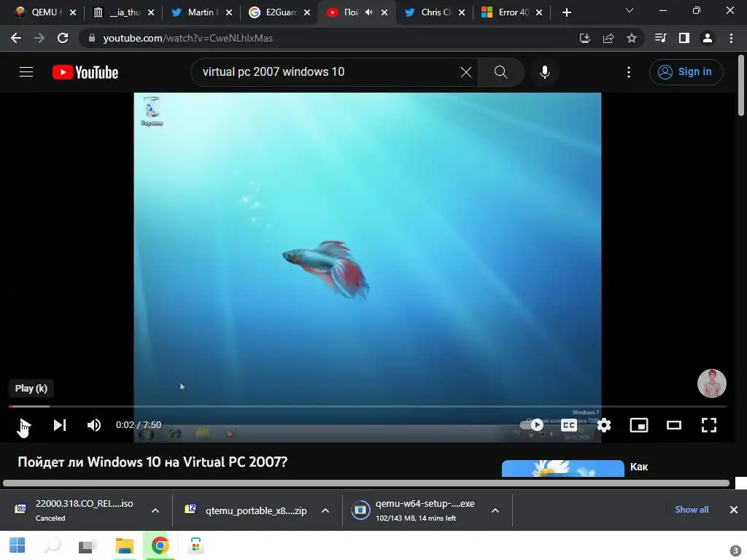The image size is (747, 560).
Task: Open Microsoft Store from taskbar
Action: pos(196,545)
